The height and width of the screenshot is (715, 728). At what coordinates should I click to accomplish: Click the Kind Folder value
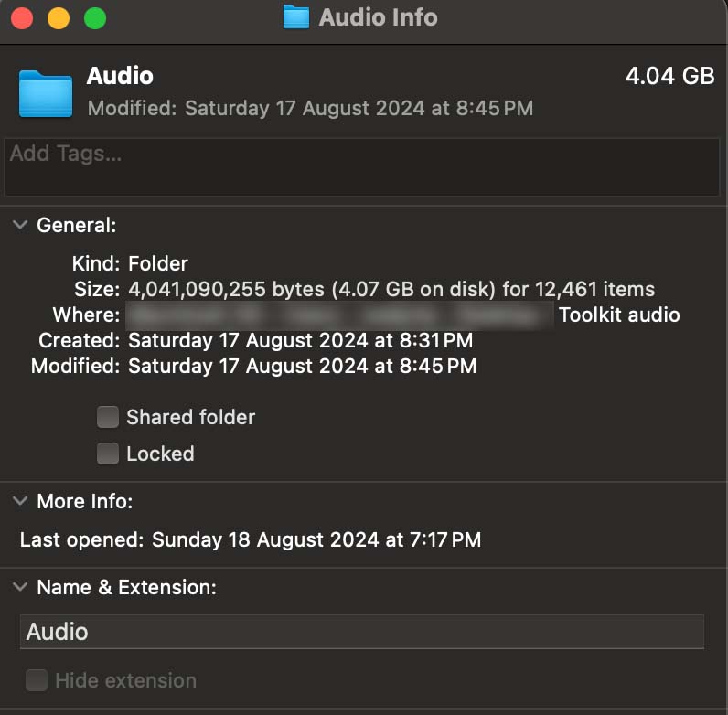tap(158, 264)
